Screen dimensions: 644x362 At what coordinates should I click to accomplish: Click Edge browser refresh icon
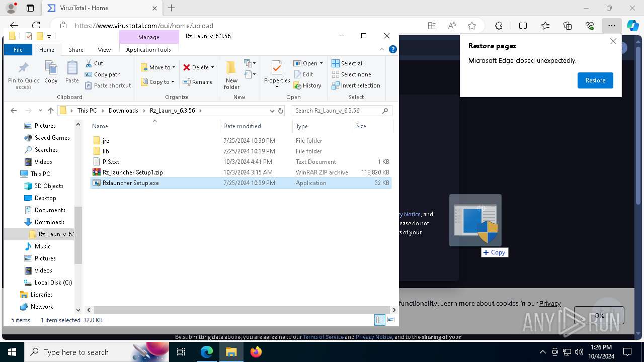pyautogui.click(x=36, y=26)
